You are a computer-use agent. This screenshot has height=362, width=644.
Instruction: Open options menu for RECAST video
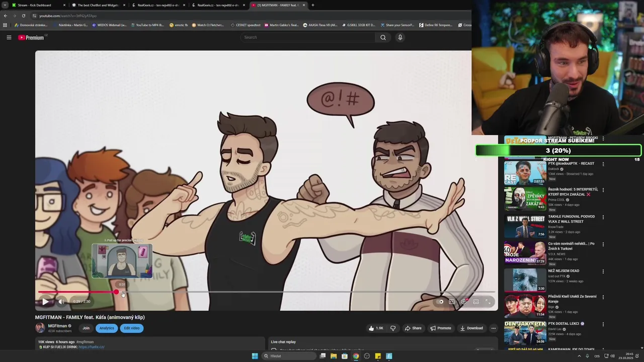coord(603,164)
